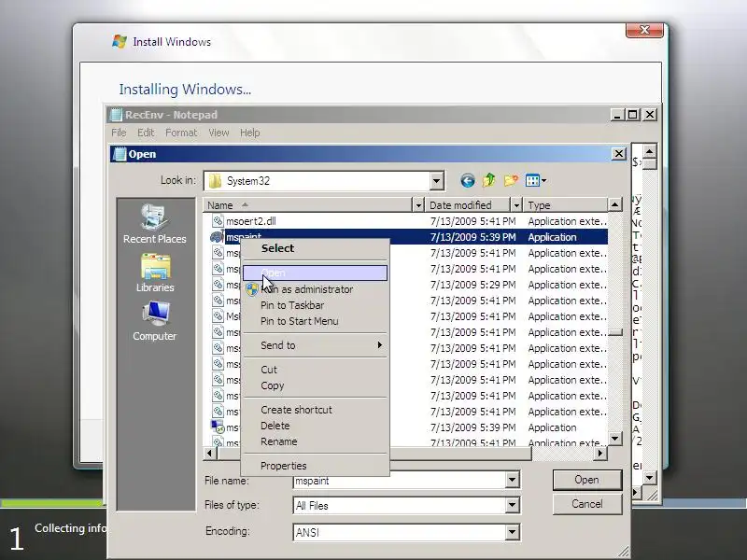747x560 pixels.
Task: Click the Back arrow icon in Open dialog
Action: pyautogui.click(x=468, y=180)
